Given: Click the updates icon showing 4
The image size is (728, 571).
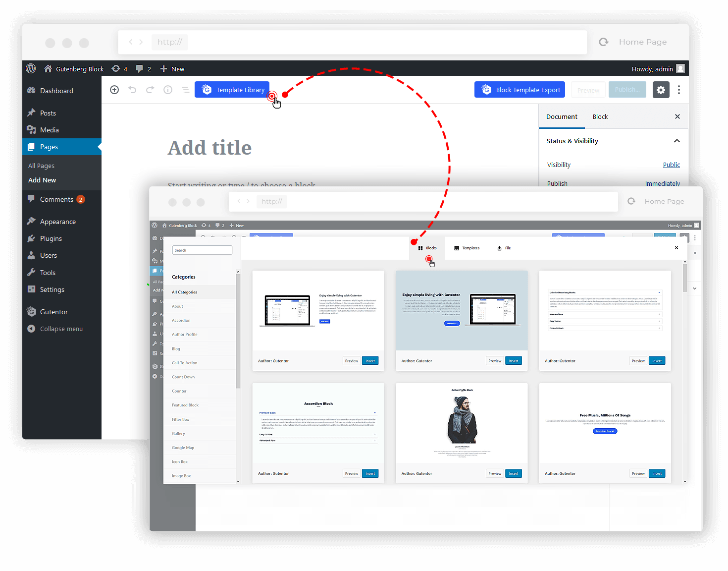Looking at the screenshot, I should pos(119,69).
